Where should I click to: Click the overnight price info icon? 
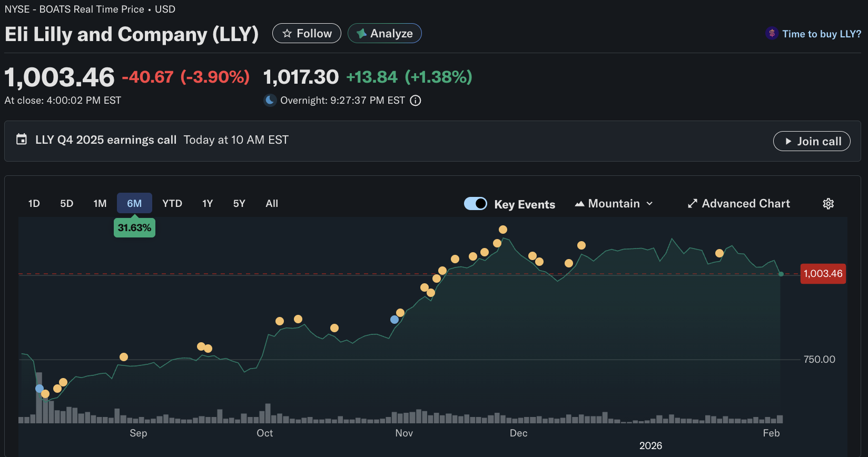click(416, 101)
